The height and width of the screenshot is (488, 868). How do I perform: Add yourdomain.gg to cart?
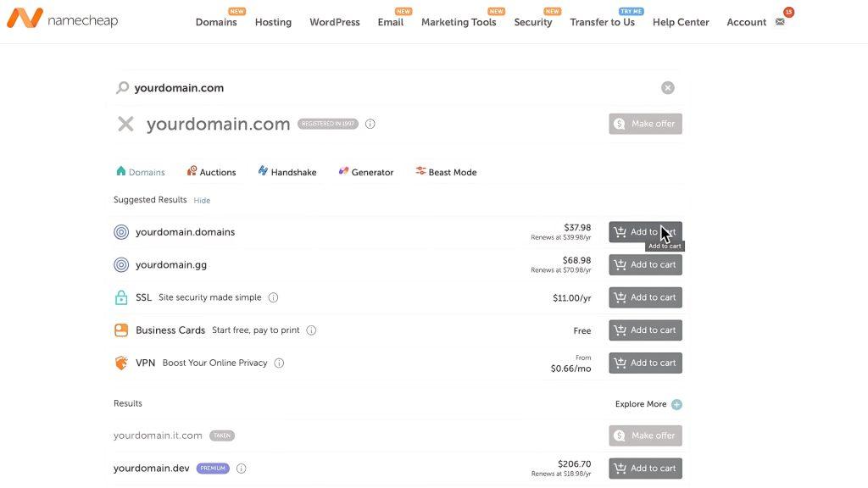coord(645,264)
